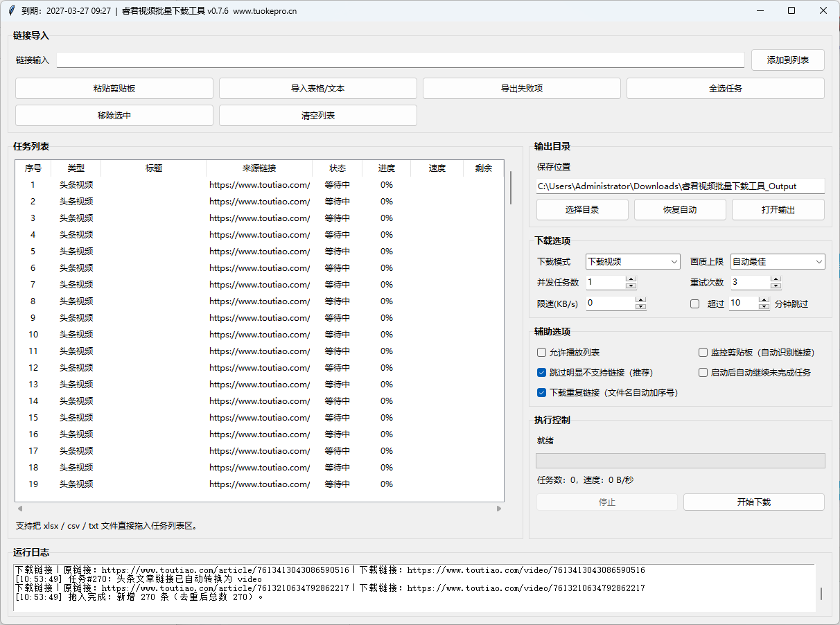
Task: Click the toutiao link in row 19
Action: tap(260, 484)
